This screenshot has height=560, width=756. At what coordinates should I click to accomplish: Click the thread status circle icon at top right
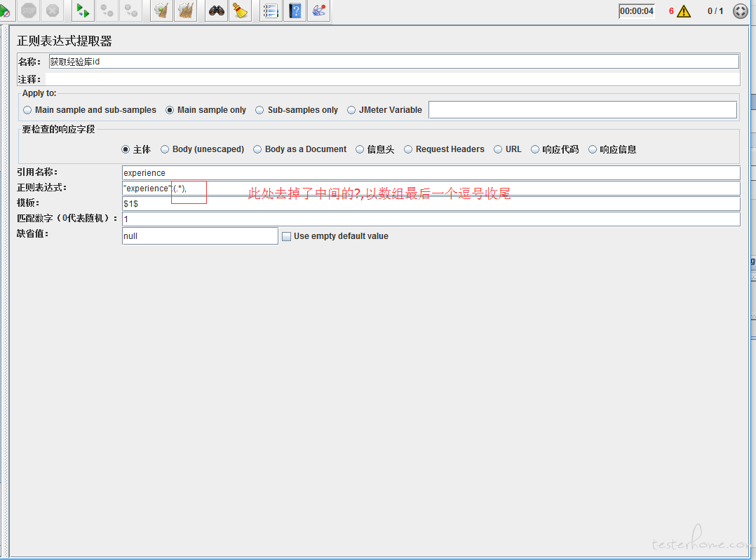pyautogui.click(x=740, y=11)
